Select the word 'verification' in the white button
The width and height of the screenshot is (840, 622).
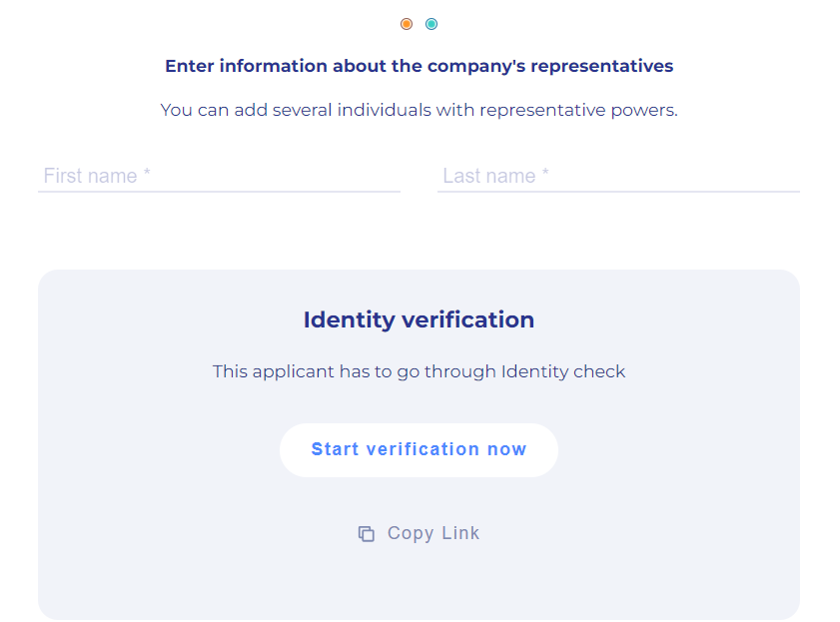tap(423, 449)
